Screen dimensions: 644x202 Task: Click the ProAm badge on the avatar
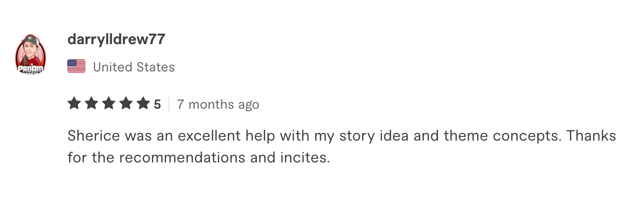tap(31, 69)
